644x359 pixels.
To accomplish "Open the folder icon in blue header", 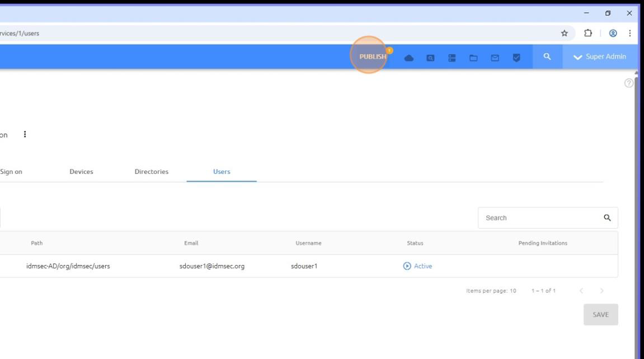I will click(473, 58).
